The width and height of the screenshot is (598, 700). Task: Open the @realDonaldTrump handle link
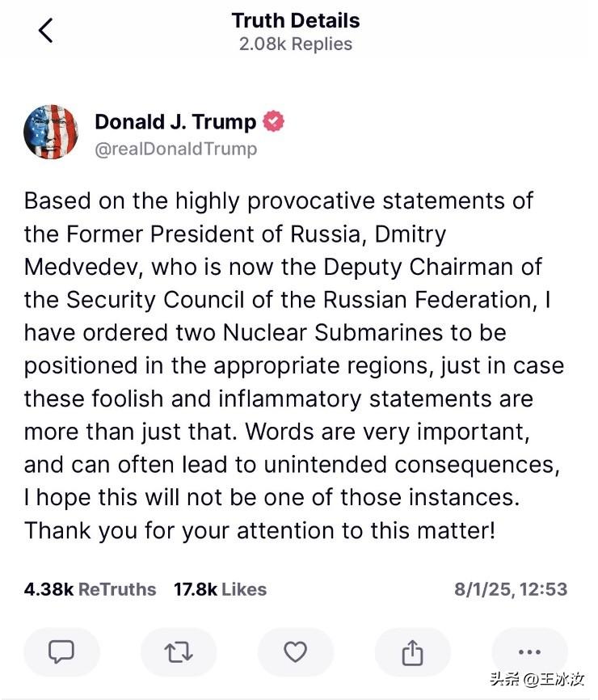click(176, 149)
